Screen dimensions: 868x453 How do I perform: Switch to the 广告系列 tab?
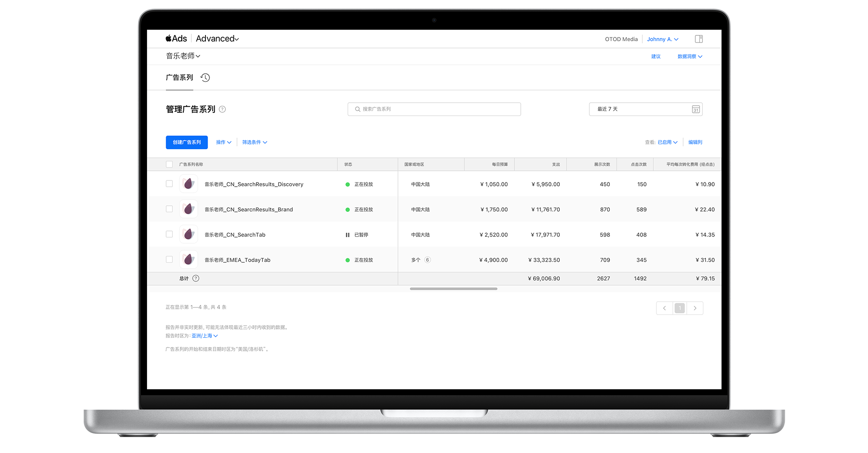coord(179,78)
